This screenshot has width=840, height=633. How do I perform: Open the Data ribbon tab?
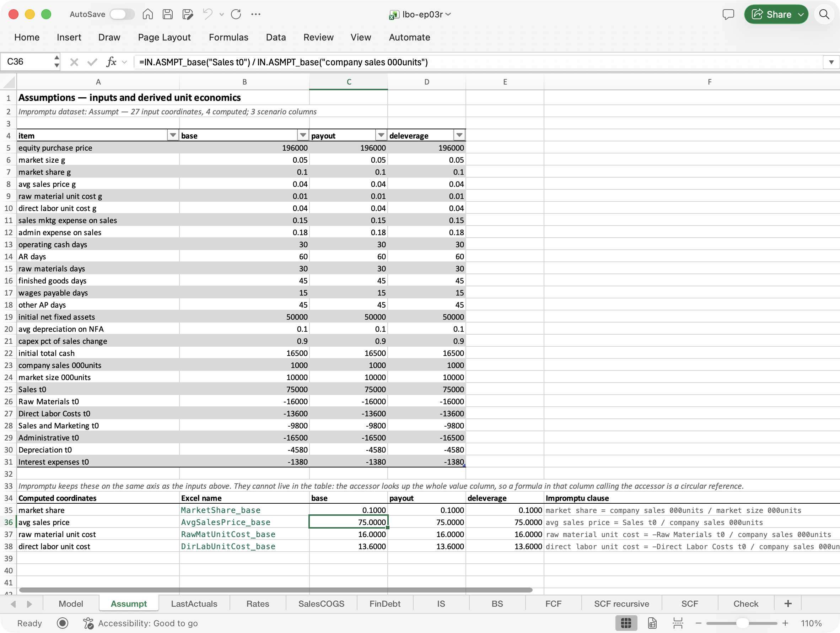click(x=276, y=37)
